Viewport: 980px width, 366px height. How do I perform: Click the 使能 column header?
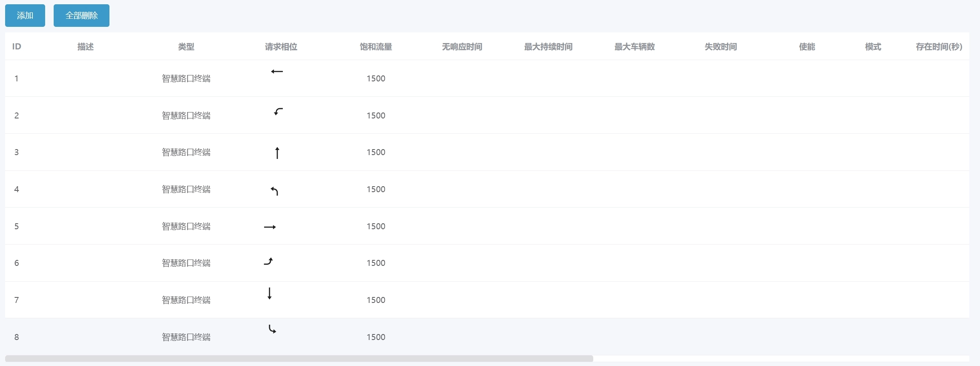coord(807,47)
